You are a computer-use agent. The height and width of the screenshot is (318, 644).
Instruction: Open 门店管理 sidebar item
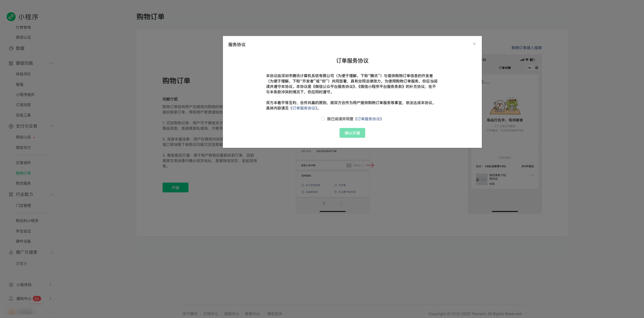24,206
